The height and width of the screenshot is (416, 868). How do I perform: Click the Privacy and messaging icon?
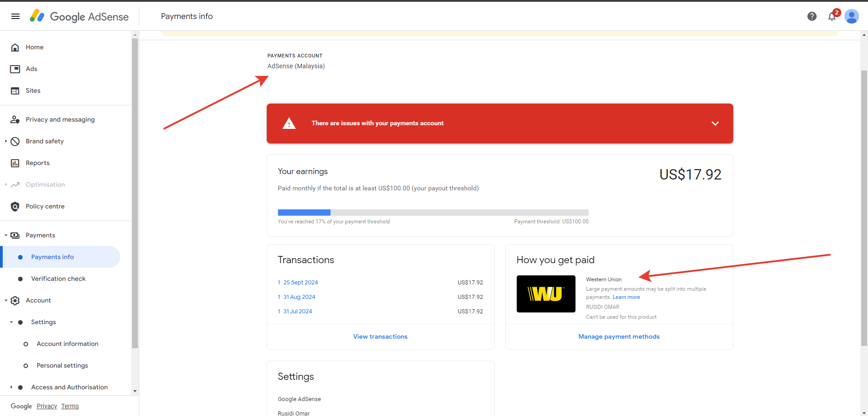[15, 120]
